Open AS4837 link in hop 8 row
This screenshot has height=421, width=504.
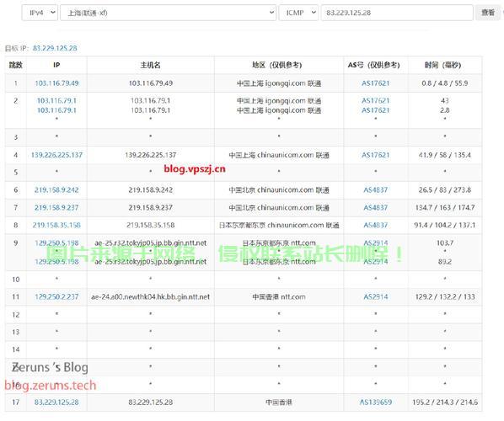(375, 225)
